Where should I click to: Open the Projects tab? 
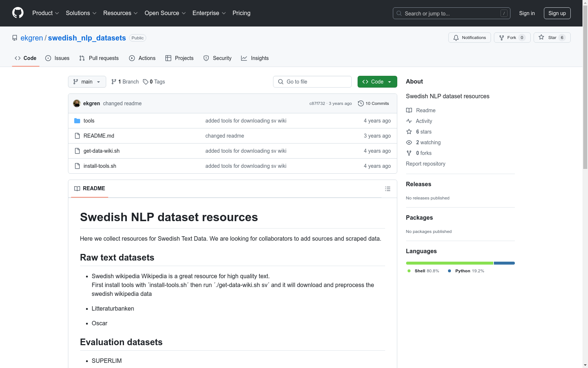[179, 58]
